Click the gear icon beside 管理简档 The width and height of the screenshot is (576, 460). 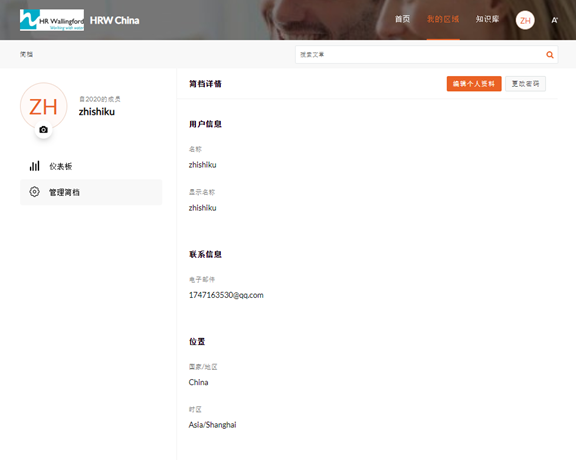coord(35,192)
